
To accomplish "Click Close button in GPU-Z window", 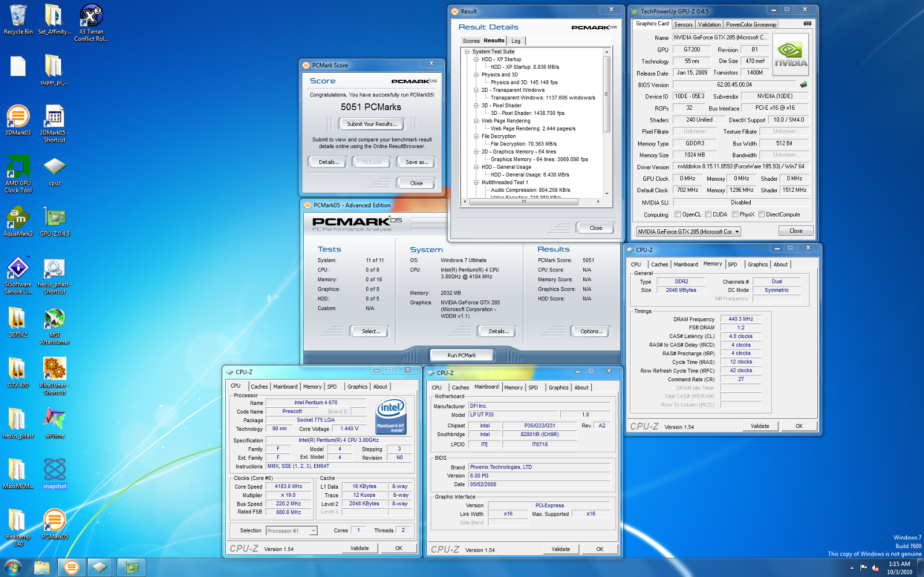I will [796, 231].
